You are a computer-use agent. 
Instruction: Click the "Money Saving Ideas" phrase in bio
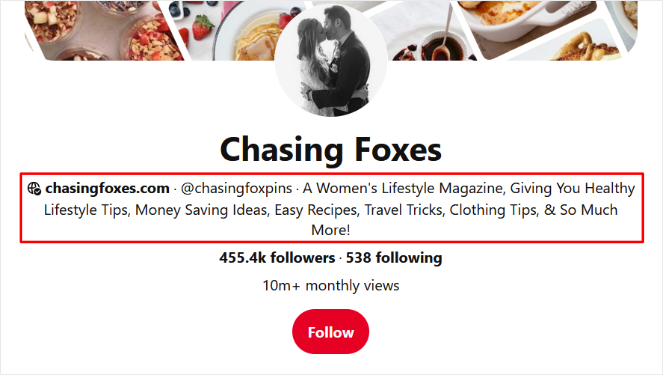pos(202,210)
